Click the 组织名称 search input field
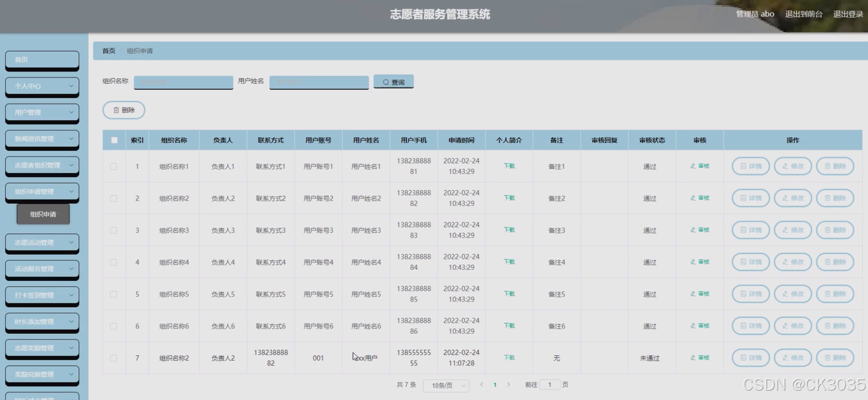868x400 pixels. tap(184, 82)
